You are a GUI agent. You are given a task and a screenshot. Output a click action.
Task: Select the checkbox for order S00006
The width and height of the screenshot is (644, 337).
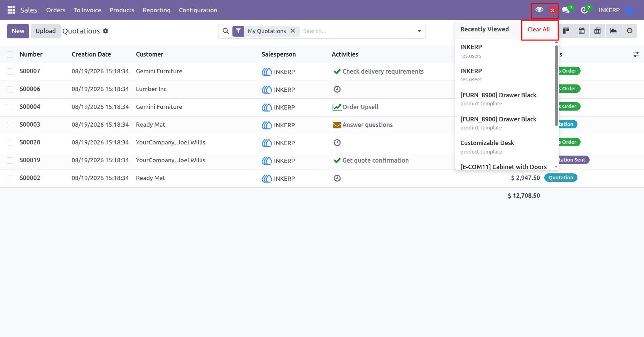(10, 89)
